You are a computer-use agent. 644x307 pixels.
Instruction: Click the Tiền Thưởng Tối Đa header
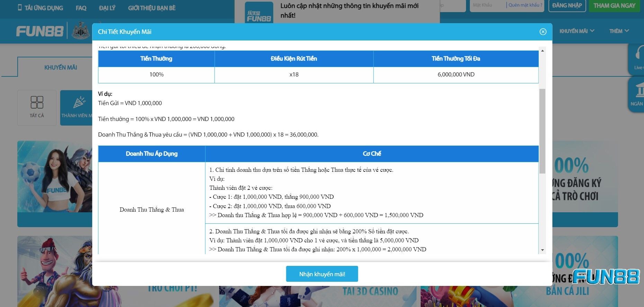pos(456,59)
